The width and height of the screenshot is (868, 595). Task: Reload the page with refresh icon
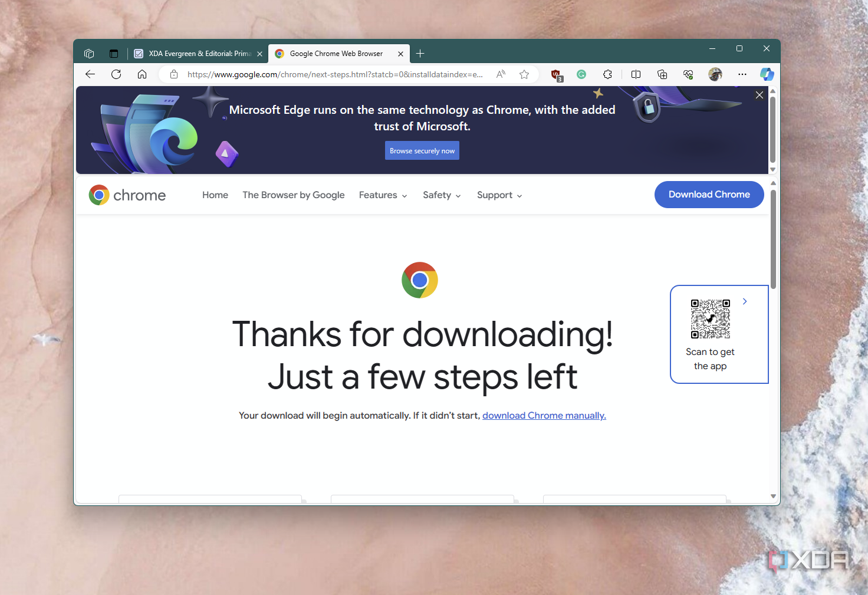tap(116, 74)
